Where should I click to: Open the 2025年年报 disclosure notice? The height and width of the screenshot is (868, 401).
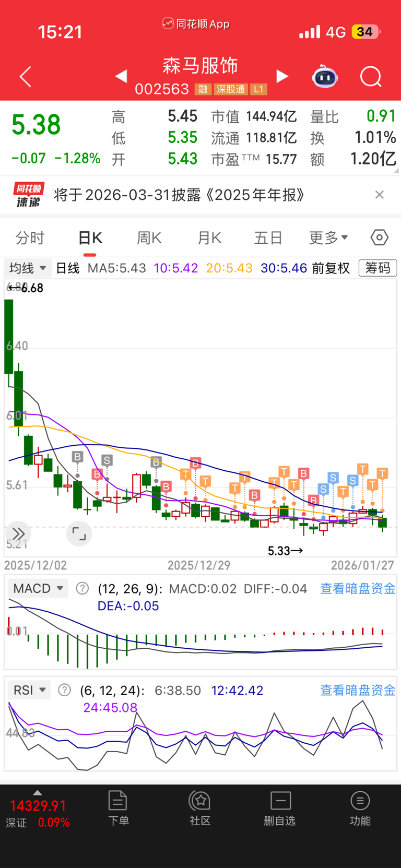(x=179, y=195)
